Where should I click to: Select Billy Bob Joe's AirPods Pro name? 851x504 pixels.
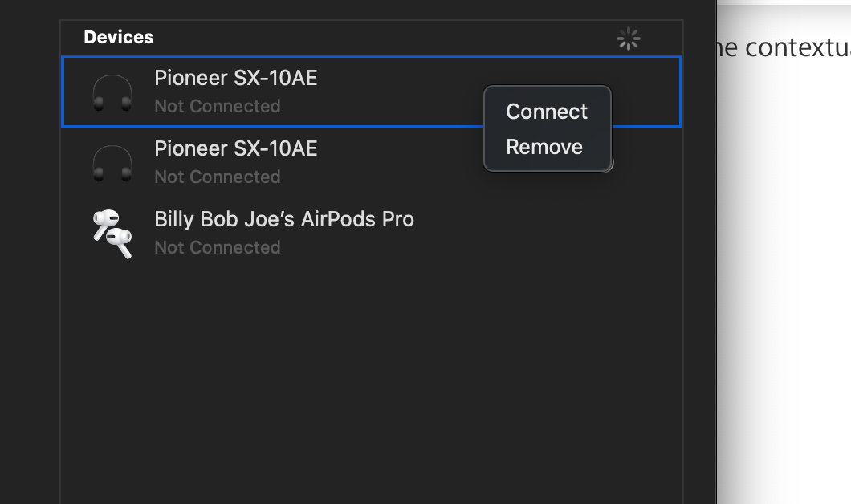click(283, 219)
